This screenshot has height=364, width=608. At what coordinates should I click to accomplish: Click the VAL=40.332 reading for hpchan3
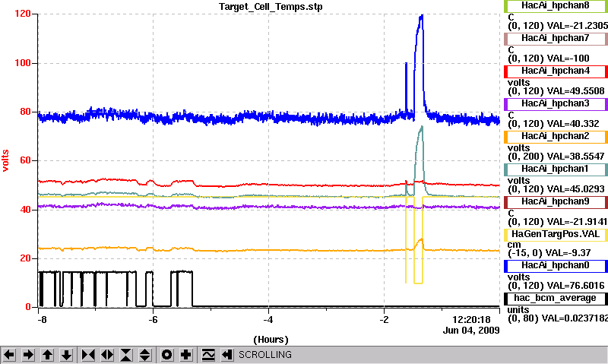tap(573, 124)
